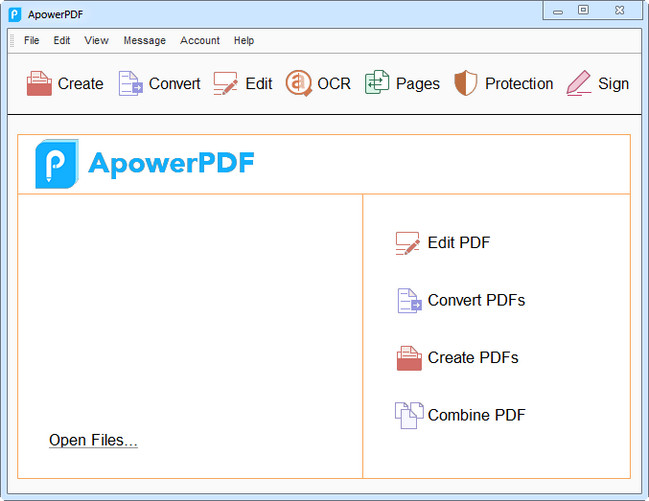Click the Edit label beside the pencil icon
This screenshot has width=649, height=501.
tap(259, 84)
